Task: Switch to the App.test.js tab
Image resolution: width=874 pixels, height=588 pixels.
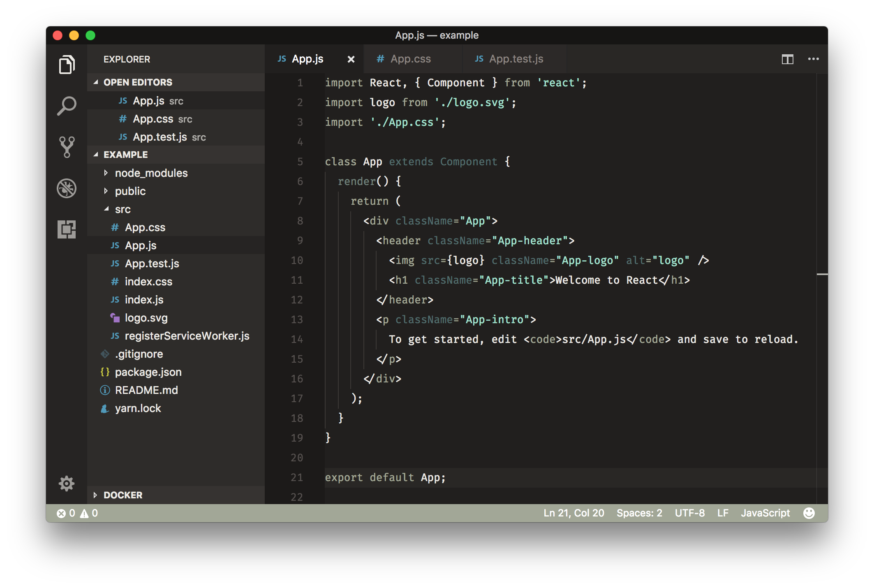Action: click(516, 59)
